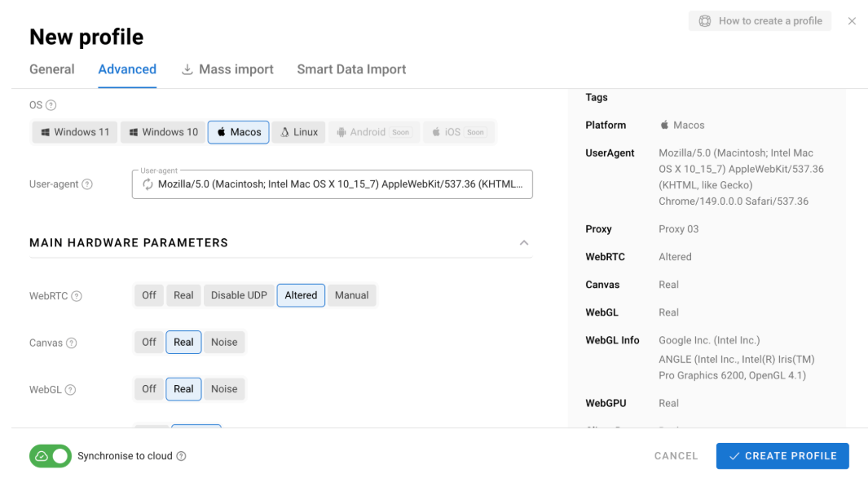
Task: Select Windows 10 as the OS
Action: [163, 132]
